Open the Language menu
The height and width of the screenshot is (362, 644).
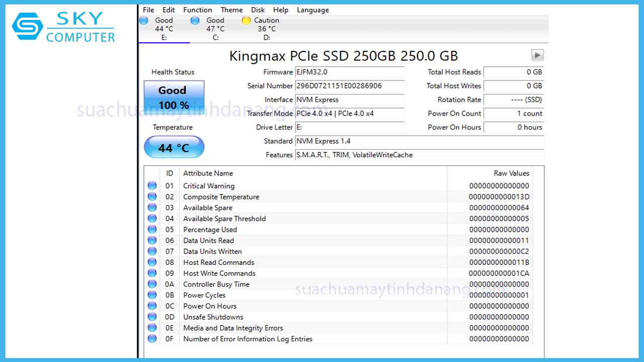point(312,10)
